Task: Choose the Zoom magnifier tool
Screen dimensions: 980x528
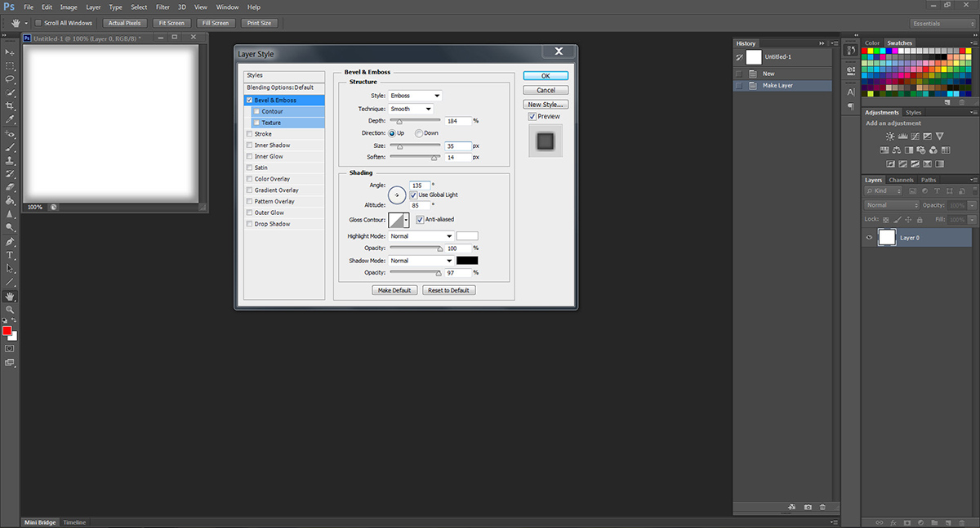Action: [11, 310]
